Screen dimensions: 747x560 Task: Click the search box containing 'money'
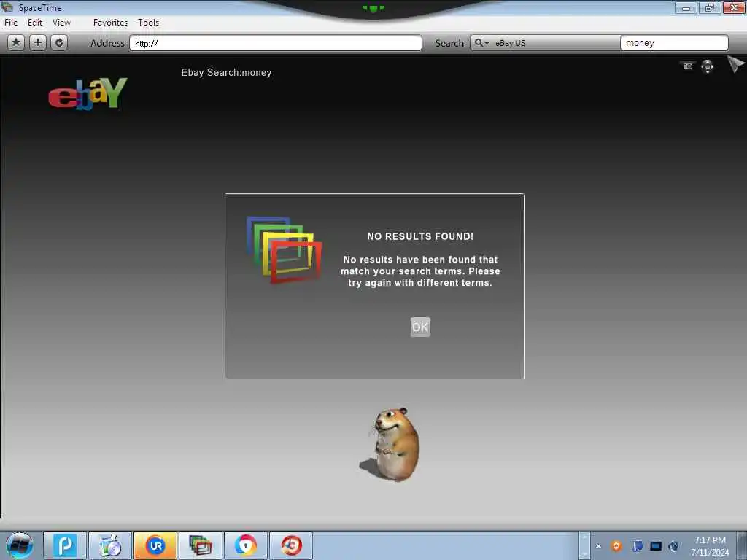tap(674, 43)
